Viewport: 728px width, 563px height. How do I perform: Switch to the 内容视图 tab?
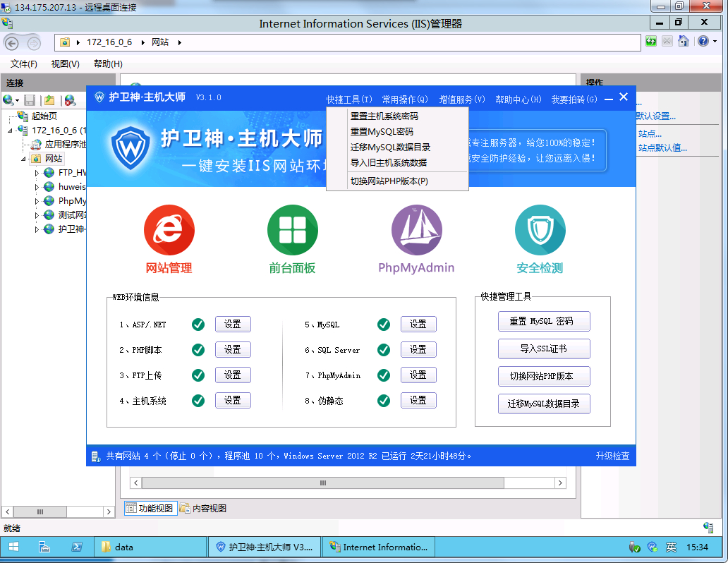pos(203,508)
